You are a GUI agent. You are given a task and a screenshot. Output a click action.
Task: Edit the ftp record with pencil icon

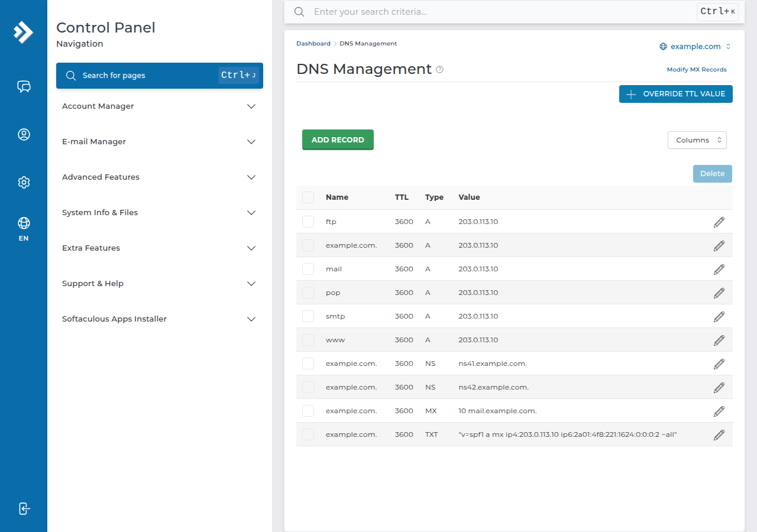tap(719, 222)
